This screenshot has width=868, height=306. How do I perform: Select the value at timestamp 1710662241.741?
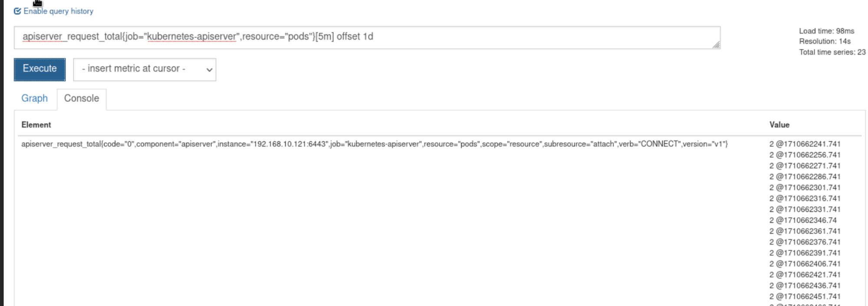805,144
